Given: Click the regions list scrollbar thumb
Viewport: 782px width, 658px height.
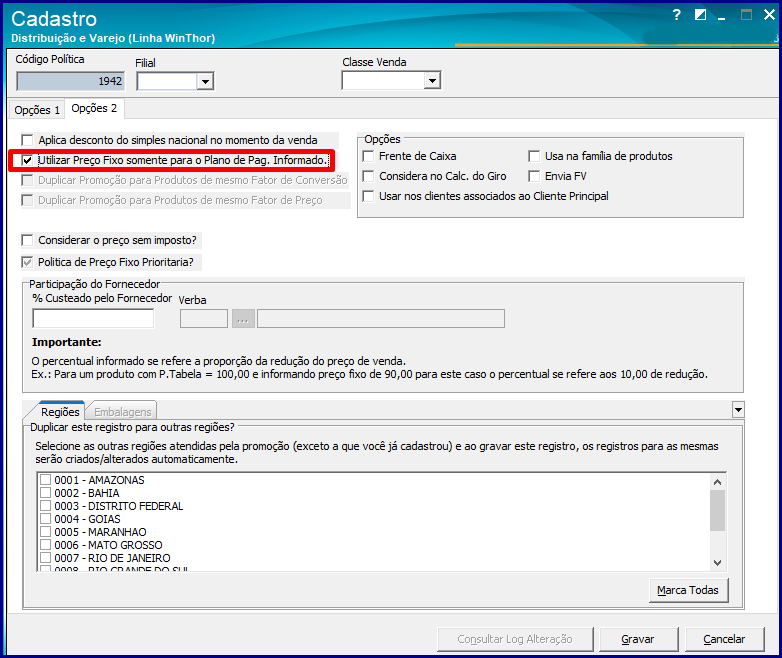Looking at the screenshot, I should tap(717, 511).
